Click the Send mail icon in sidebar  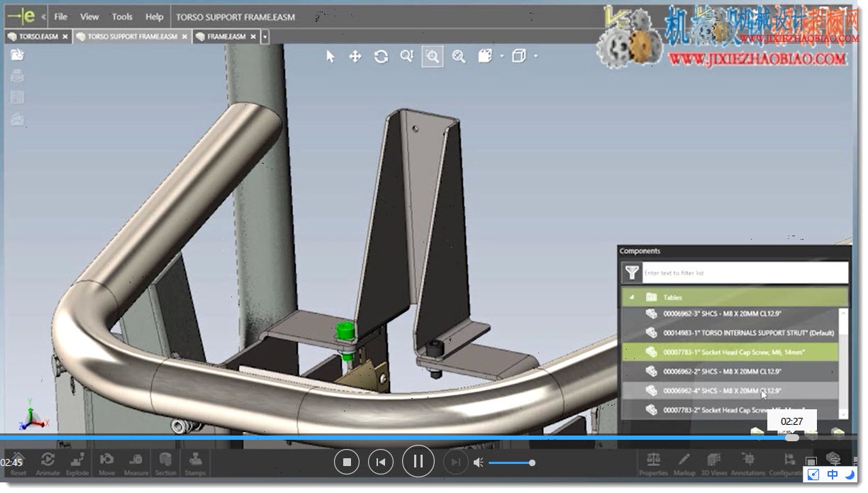[18, 118]
